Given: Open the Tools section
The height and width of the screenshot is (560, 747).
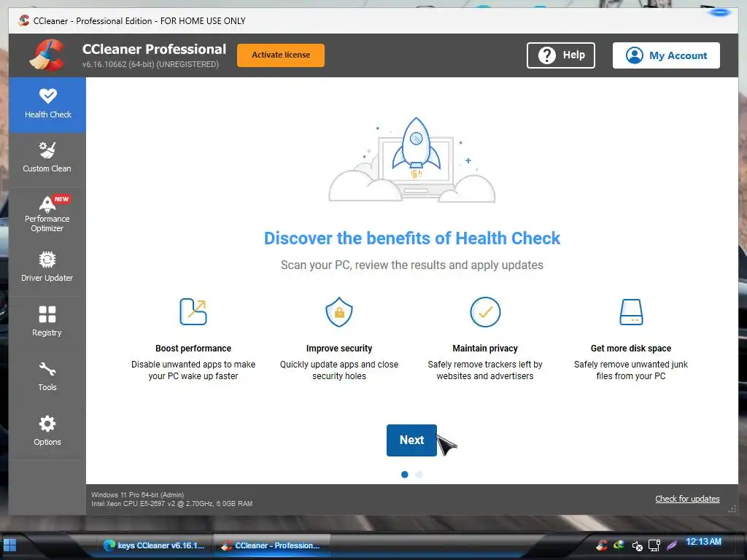Looking at the screenshot, I should [x=47, y=377].
